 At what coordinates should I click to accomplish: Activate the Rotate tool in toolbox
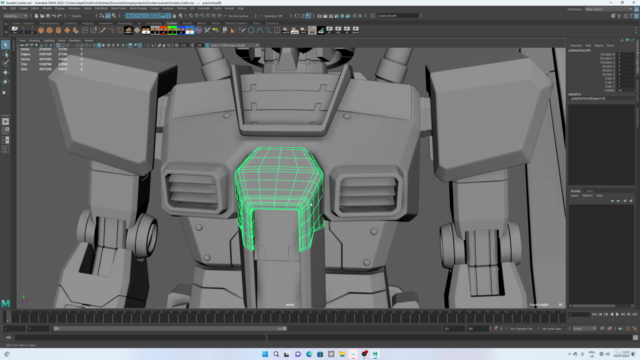tap(5, 82)
